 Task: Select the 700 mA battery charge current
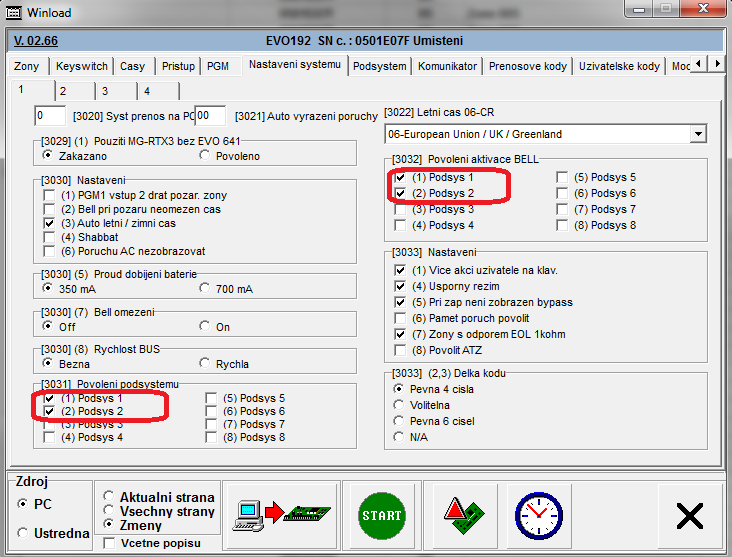click(205, 288)
